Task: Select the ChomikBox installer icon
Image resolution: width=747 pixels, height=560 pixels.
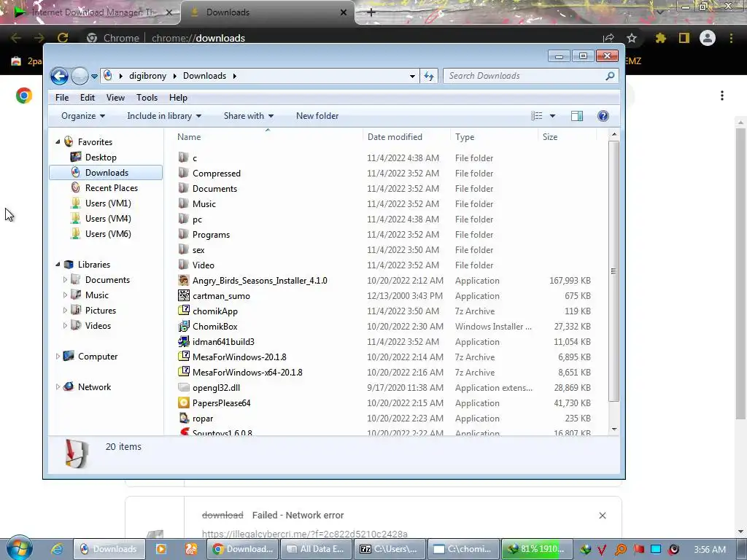Action: [x=183, y=326]
